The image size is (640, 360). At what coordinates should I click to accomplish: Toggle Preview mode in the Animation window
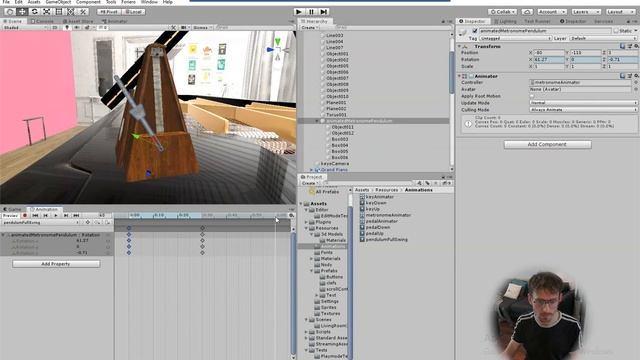(10, 215)
